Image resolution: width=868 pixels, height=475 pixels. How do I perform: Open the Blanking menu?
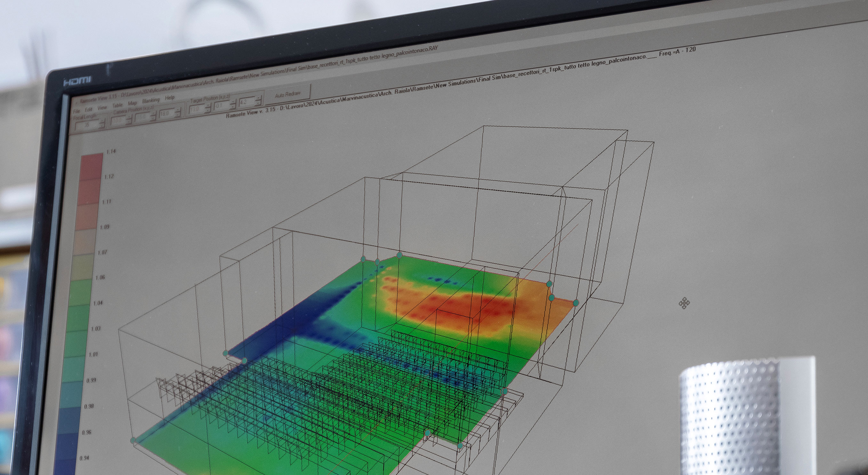(x=151, y=101)
